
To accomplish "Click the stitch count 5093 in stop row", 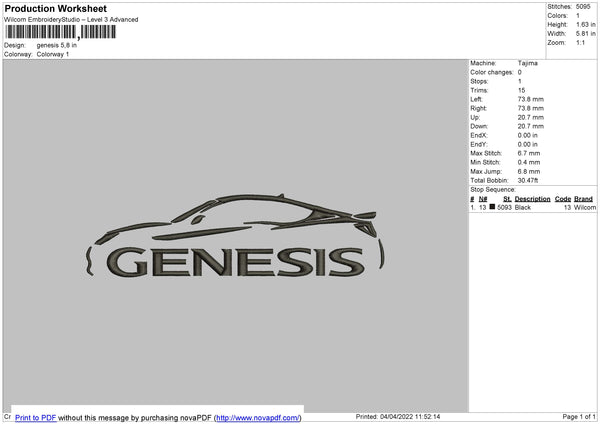I will coord(504,207).
